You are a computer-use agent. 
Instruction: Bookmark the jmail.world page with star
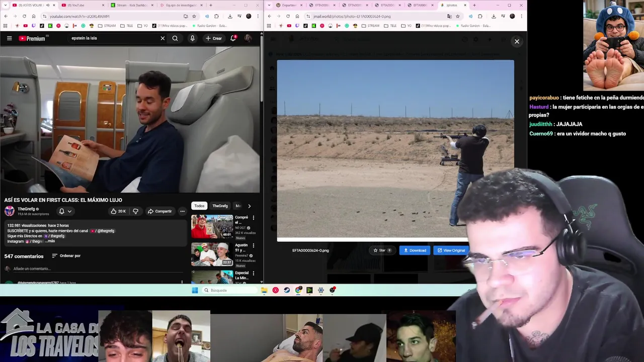coord(457,16)
